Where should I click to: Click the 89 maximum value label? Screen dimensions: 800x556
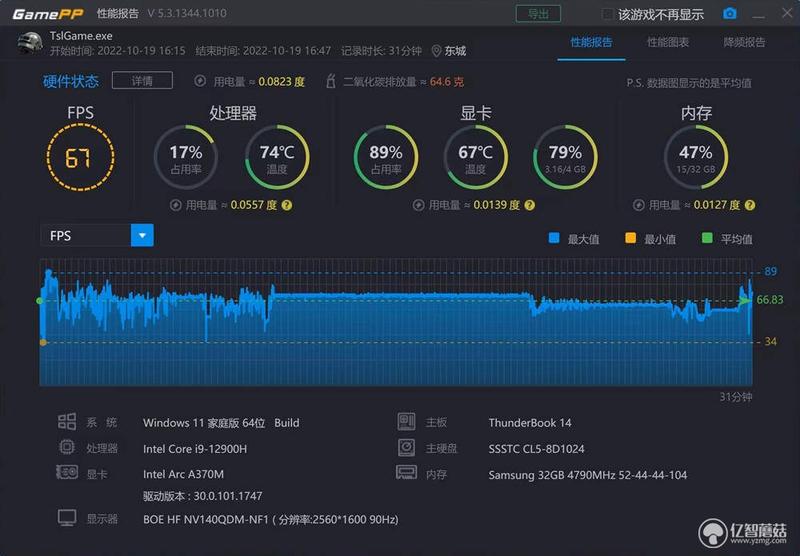click(x=770, y=271)
